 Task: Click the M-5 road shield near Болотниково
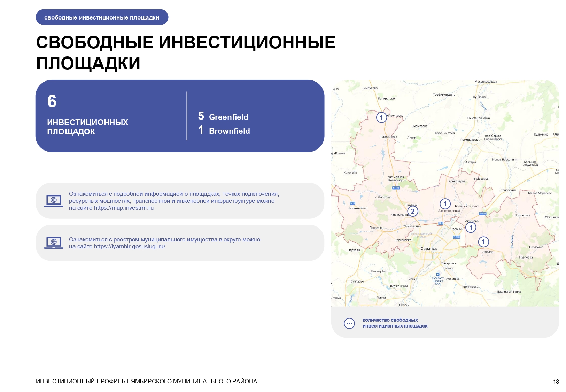pos(352,203)
